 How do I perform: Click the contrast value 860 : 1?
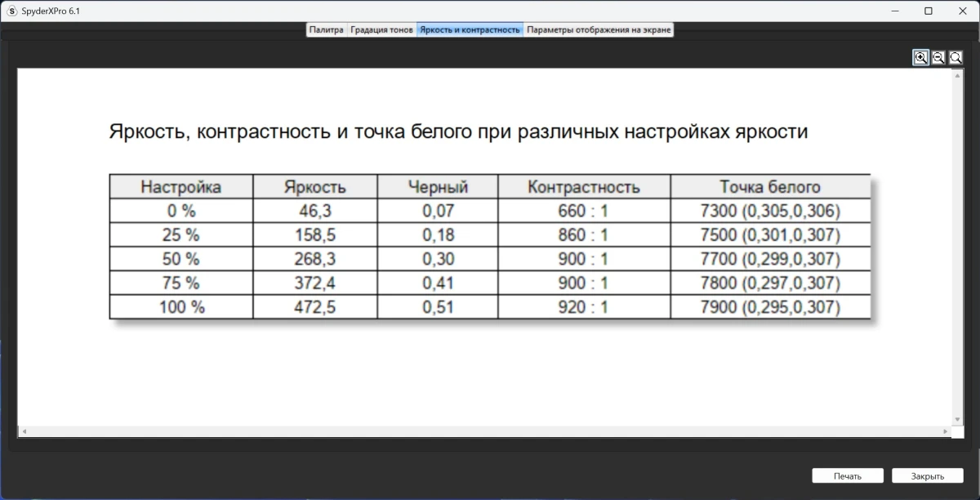(x=583, y=235)
